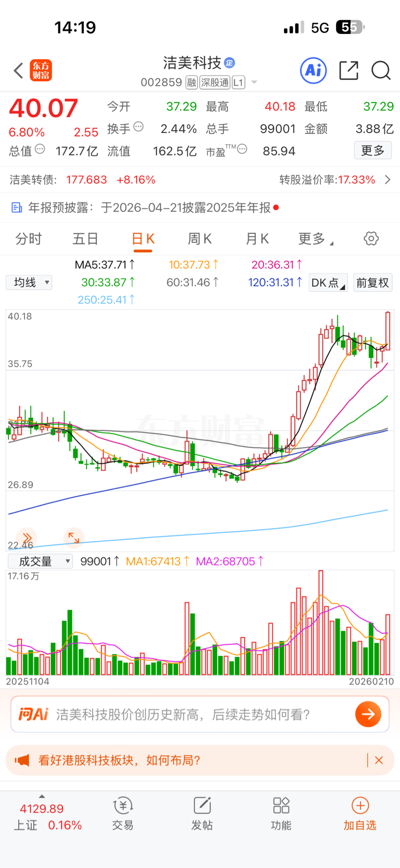The image size is (400, 868).
Task: Tap the 深股通 tag
Action: pyautogui.click(x=215, y=82)
